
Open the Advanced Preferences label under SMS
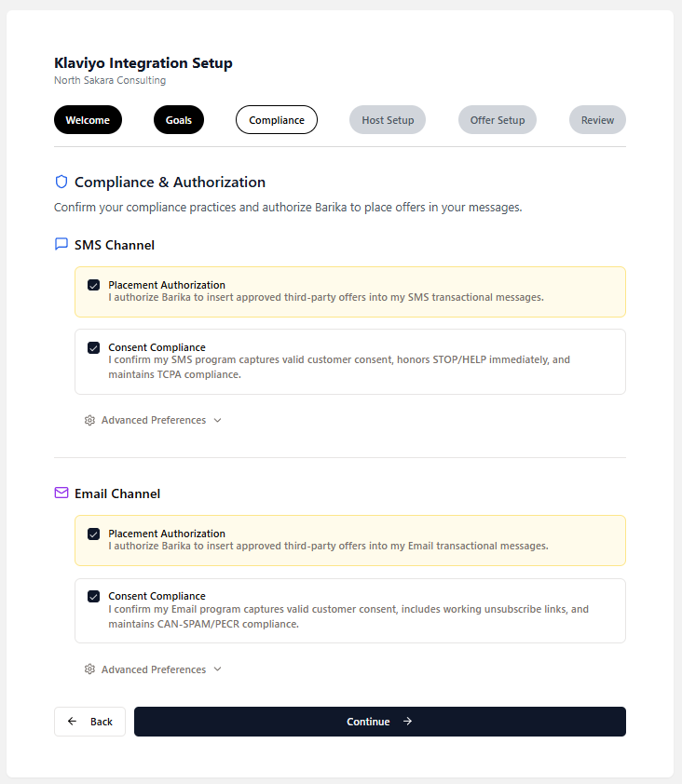[x=154, y=420]
